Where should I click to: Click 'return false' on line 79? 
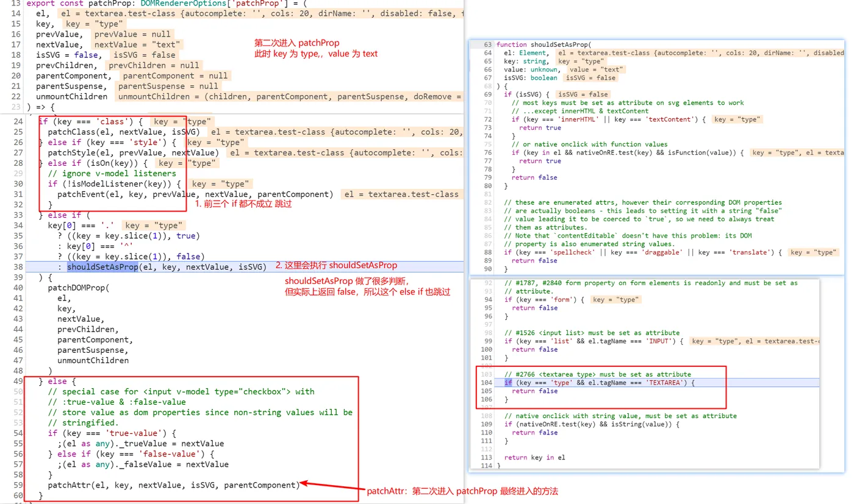(534, 177)
